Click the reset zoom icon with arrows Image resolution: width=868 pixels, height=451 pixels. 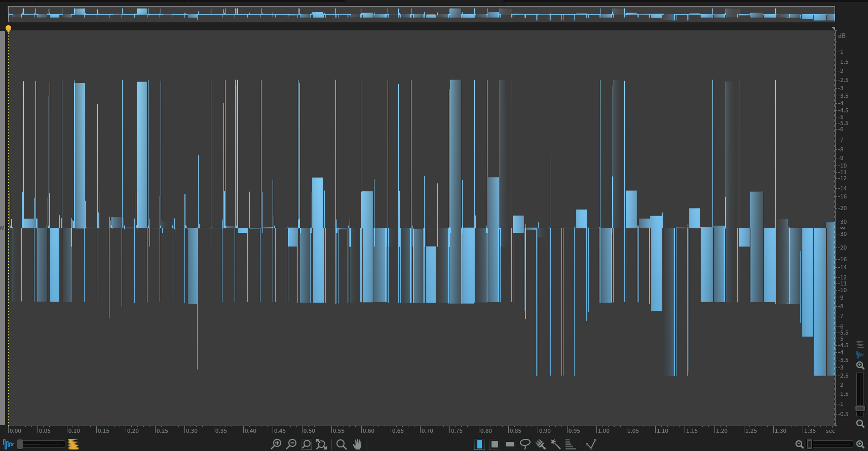pos(321,444)
